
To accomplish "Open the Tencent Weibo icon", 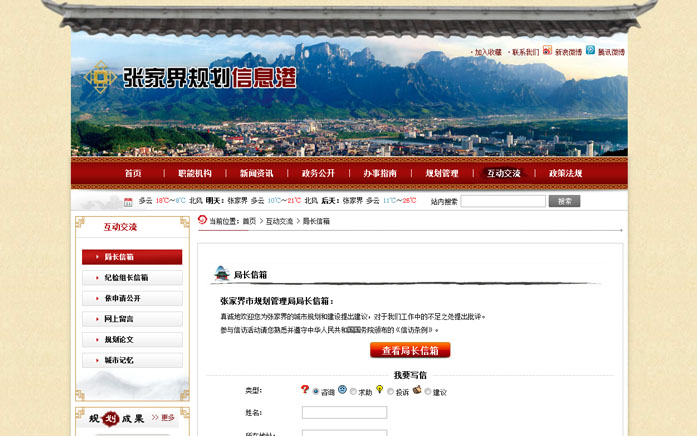I will pyautogui.click(x=590, y=50).
